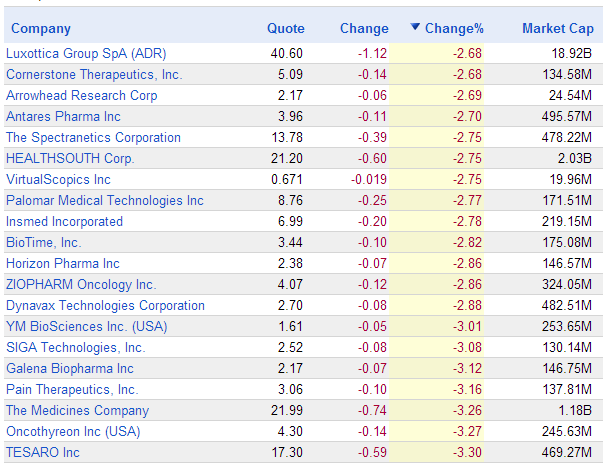Image resolution: width=603 pixels, height=473 pixels.
Task: Select Luxottica market cap 18.92B
Action: [571, 53]
